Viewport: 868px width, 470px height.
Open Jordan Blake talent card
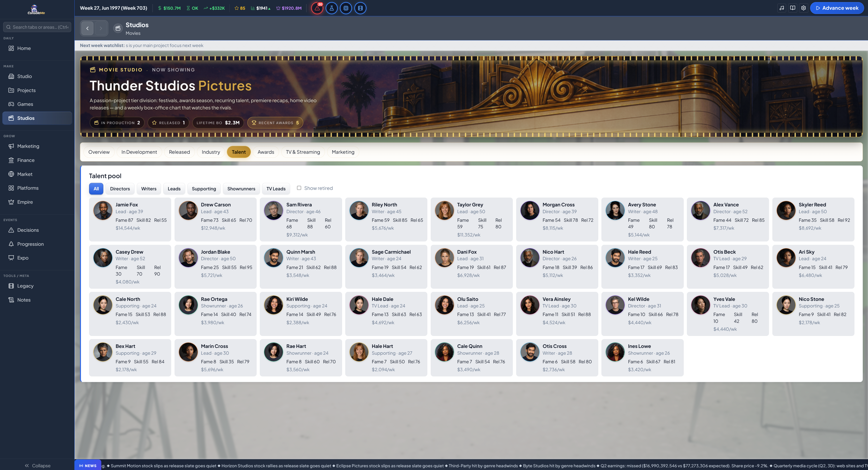click(x=216, y=267)
